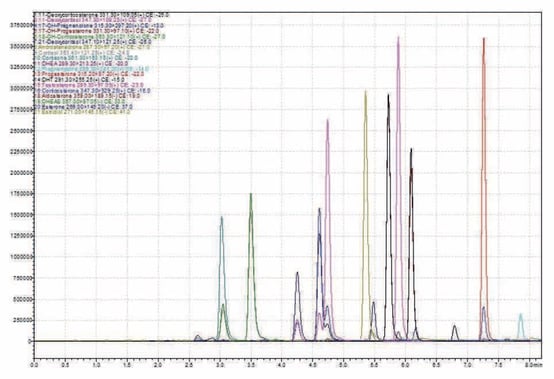Pick the 21-Deoxycortisol legend entry
Image resolution: width=554 pixels, height=379 pixels.
93,42
